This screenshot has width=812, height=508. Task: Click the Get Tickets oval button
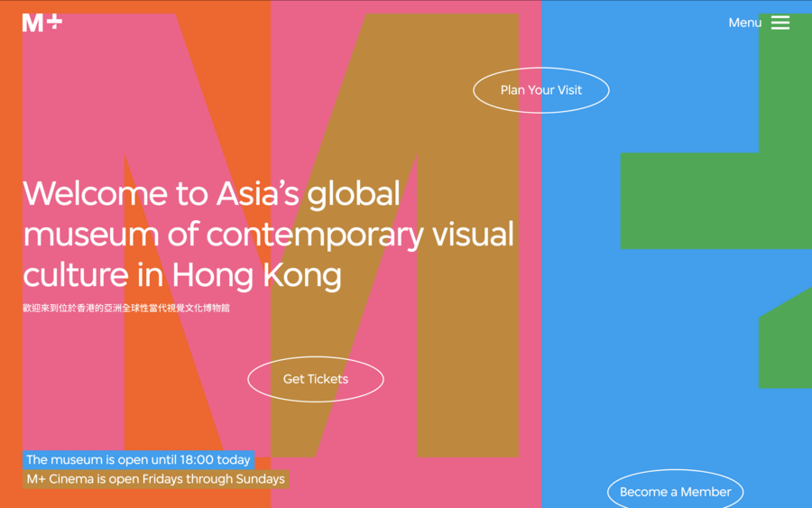(316, 379)
